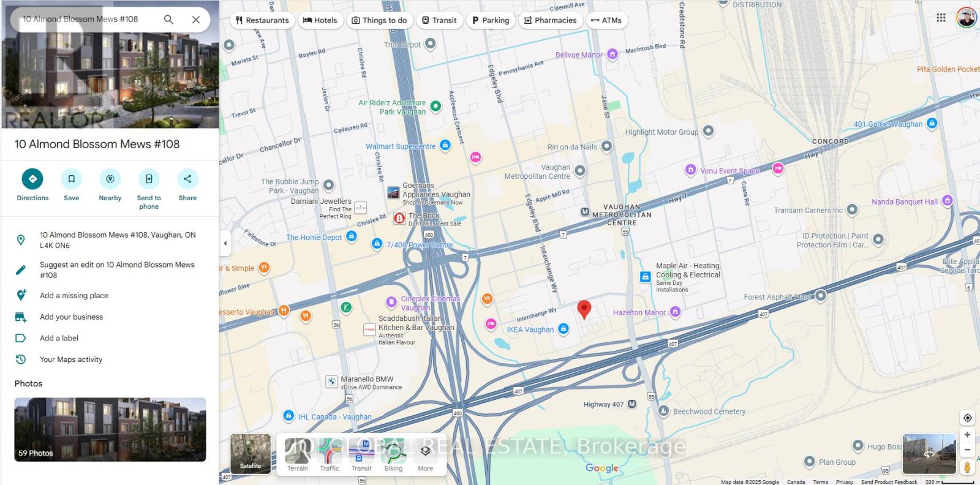Show Transit places chip
Image resolution: width=980 pixels, height=485 pixels.
pos(439,20)
